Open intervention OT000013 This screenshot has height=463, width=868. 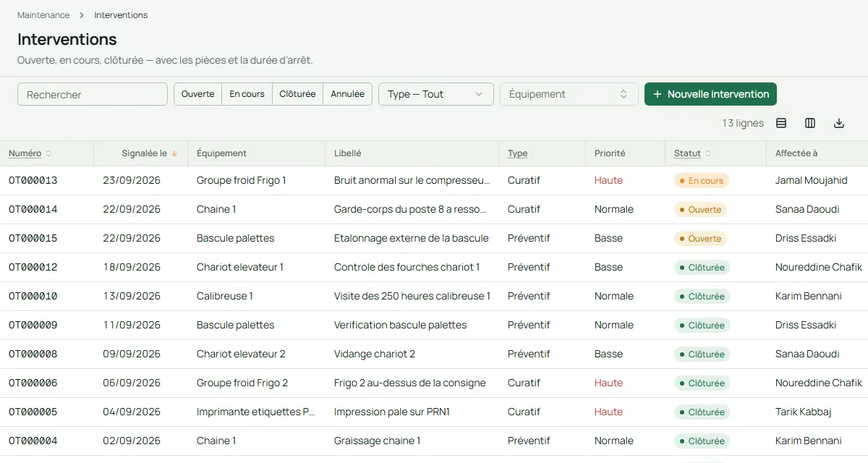33,180
